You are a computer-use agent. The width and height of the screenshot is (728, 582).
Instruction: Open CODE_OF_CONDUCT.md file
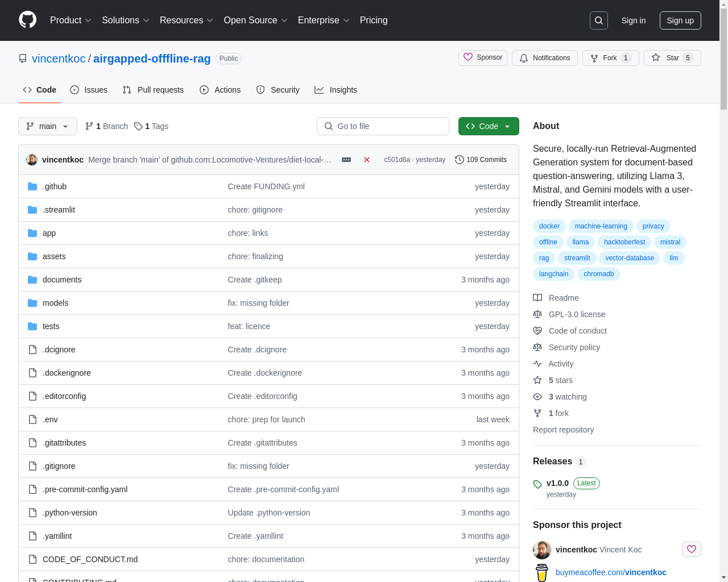[x=90, y=559]
